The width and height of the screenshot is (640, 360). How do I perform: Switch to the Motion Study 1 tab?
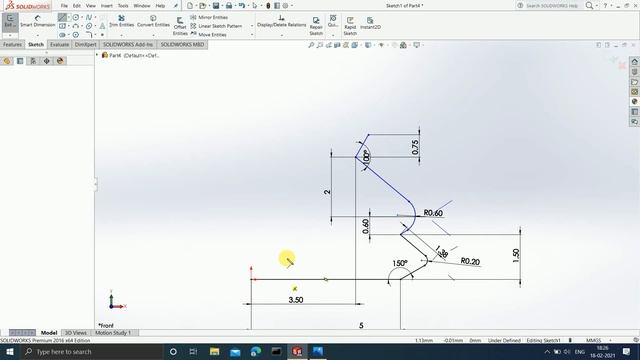click(x=113, y=333)
